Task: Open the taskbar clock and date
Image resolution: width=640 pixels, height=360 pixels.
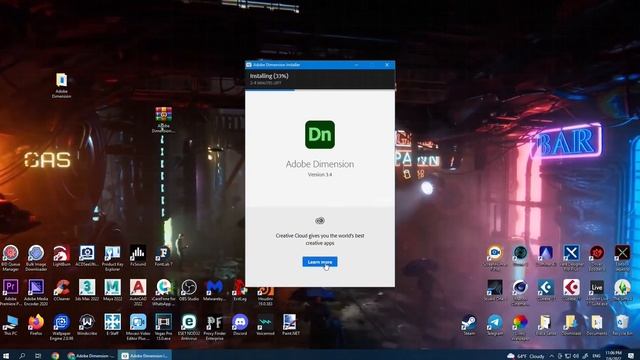Action: [613, 355]
